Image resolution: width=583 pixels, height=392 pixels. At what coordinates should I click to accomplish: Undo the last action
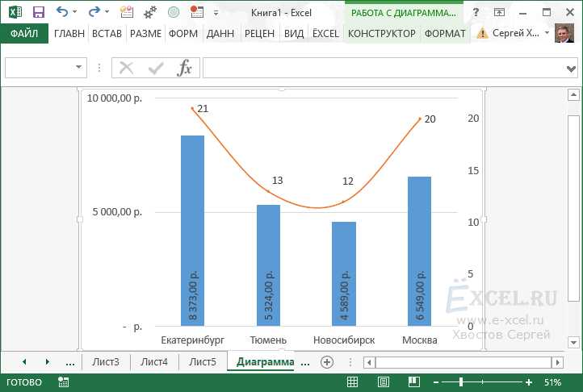[x=61, y=12]
